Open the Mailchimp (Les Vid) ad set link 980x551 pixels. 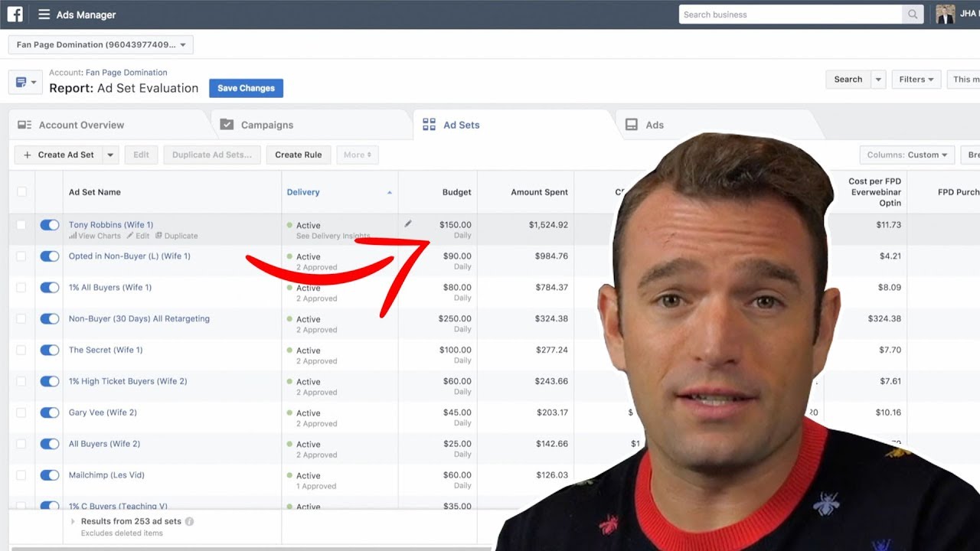pyautogui.click(x=106, y=475)
